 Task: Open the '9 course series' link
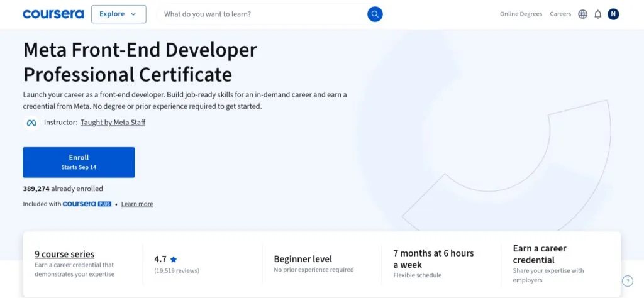click(65, 254)
